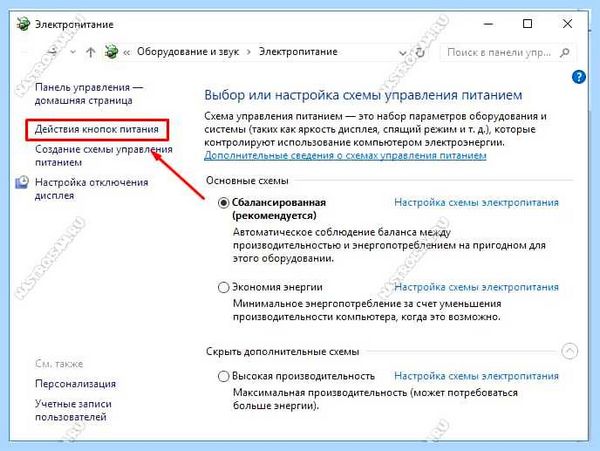
Task: Collapse additional schemes with the round chevron
Action: [x=569, y=351]
